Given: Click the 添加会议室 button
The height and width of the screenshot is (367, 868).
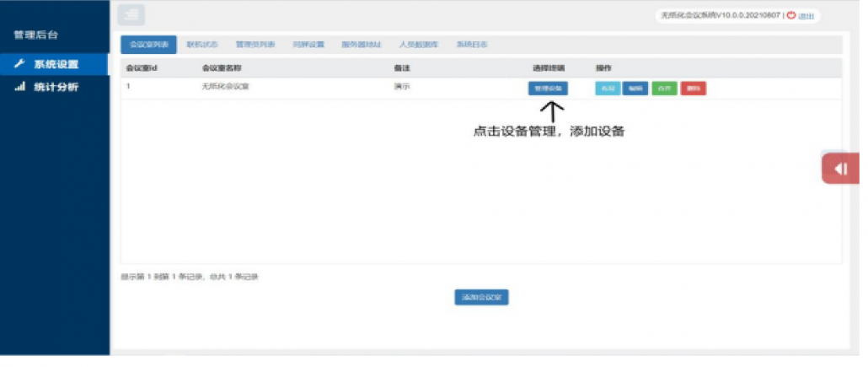Looking at the screenshot, I should (x=481, y=297).
